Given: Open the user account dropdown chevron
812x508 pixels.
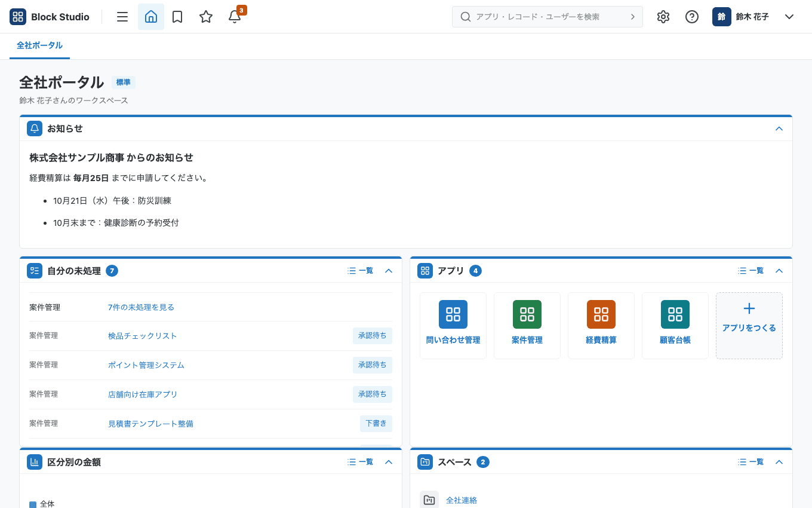Looking at the screenshot, I should (789, 17).
